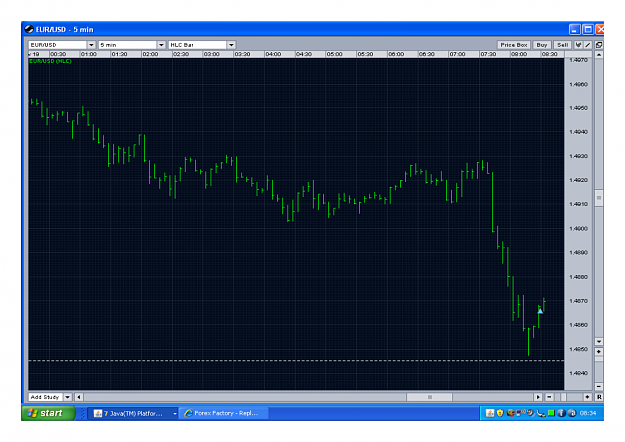Click the 1.4850 price axis label
Screen dimensions: 625x442
tap(578, 349)
